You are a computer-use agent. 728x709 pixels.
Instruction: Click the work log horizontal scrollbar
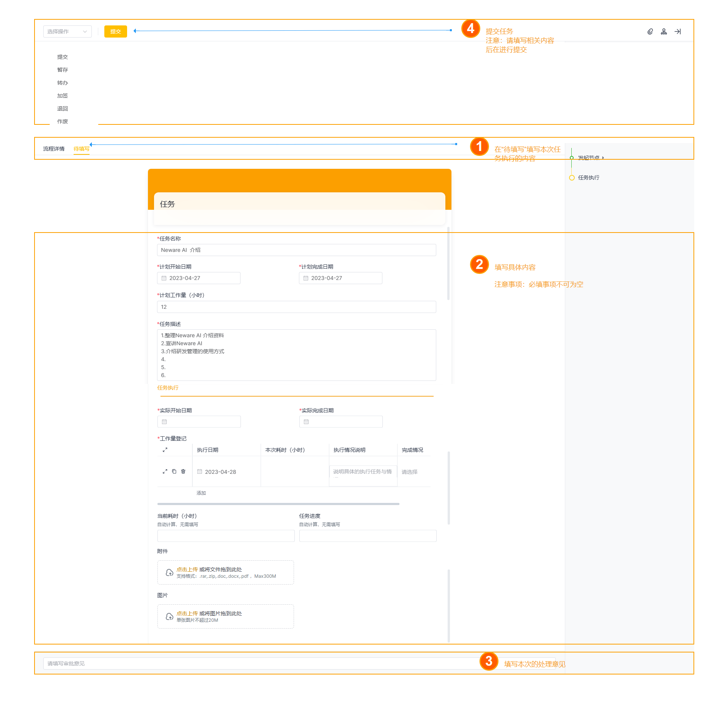[x=278, y=504]
